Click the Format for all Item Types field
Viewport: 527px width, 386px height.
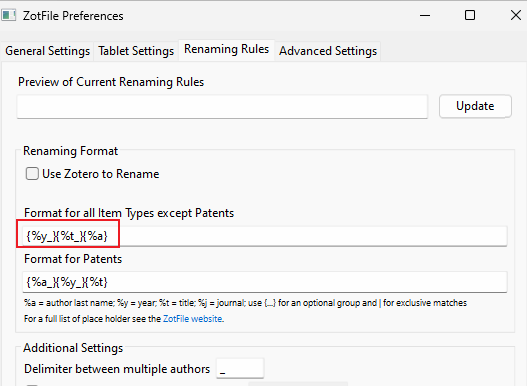(265, 236)
